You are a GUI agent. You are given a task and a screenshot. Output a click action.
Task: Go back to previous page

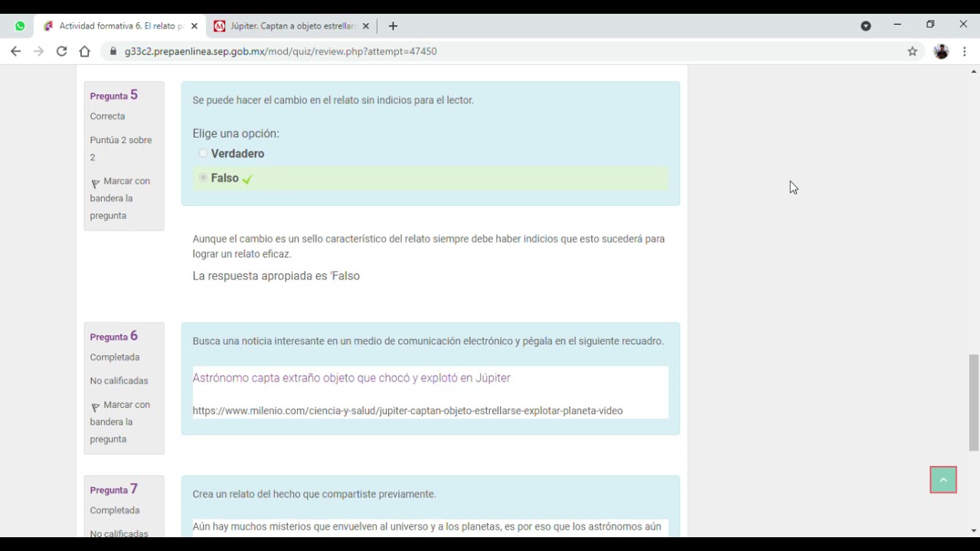tap(16, 51)
